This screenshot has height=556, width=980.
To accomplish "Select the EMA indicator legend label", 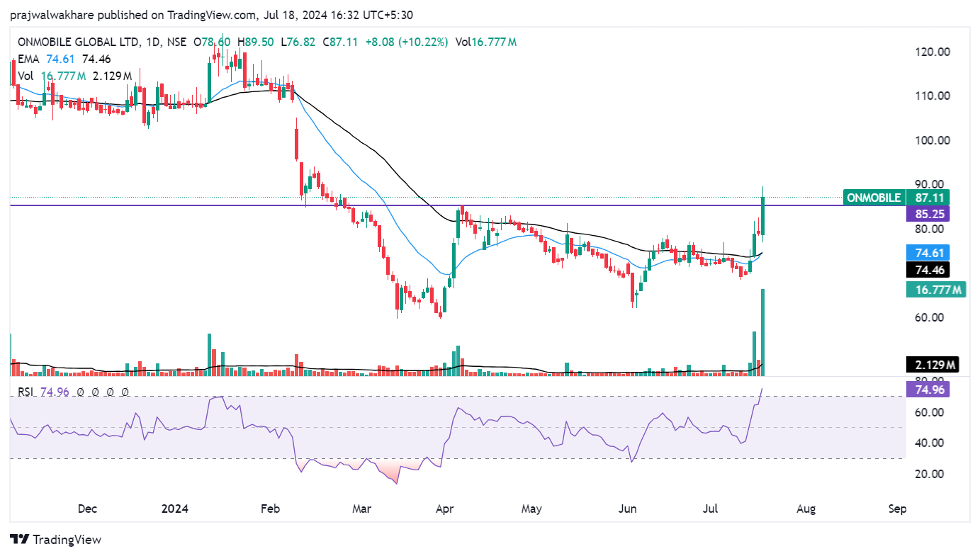I will (x=28, y=59).
